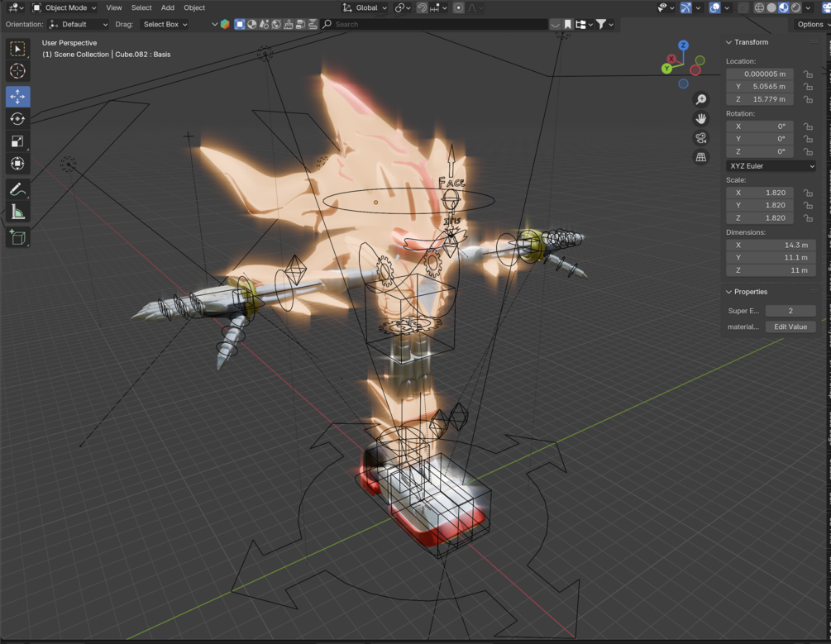Click the green Y axis gizmo ball

pos(666,69)
